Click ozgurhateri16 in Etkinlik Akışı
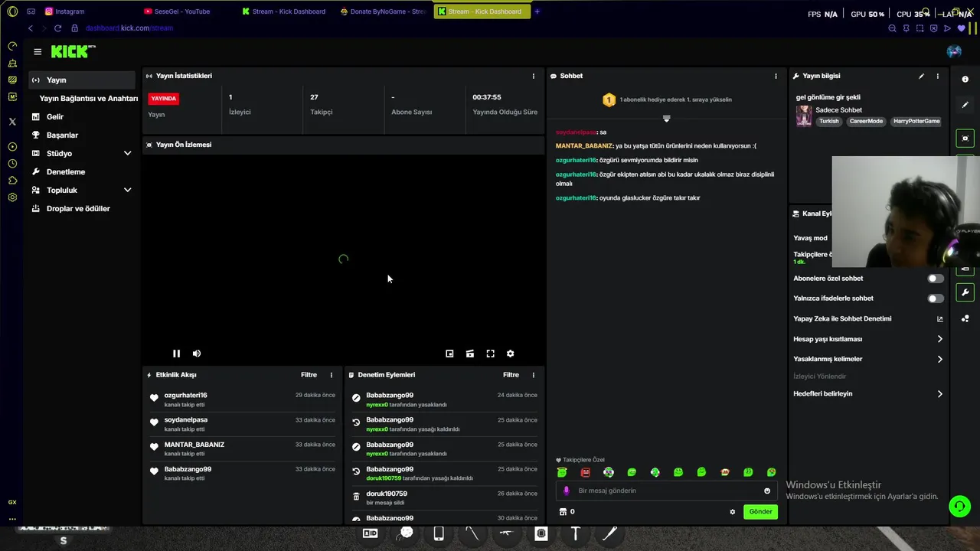The width and height of the screenshot is (980, 551). point(185,396)
